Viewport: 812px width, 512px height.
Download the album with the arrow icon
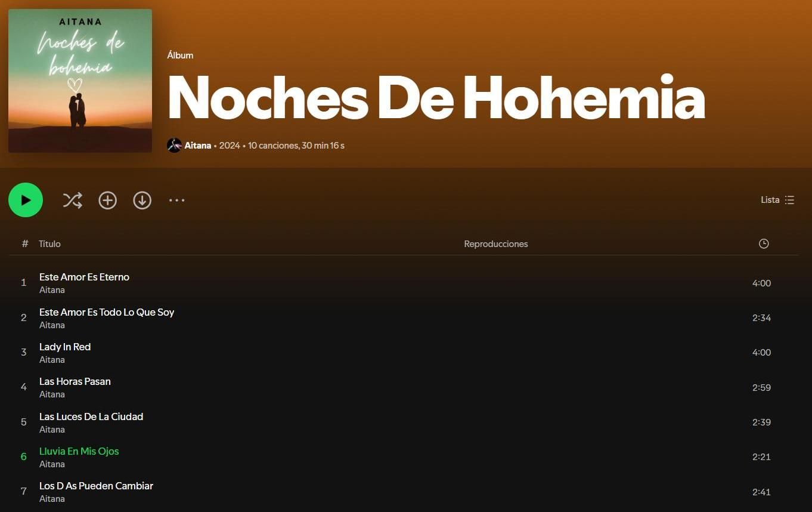[142, 201]
